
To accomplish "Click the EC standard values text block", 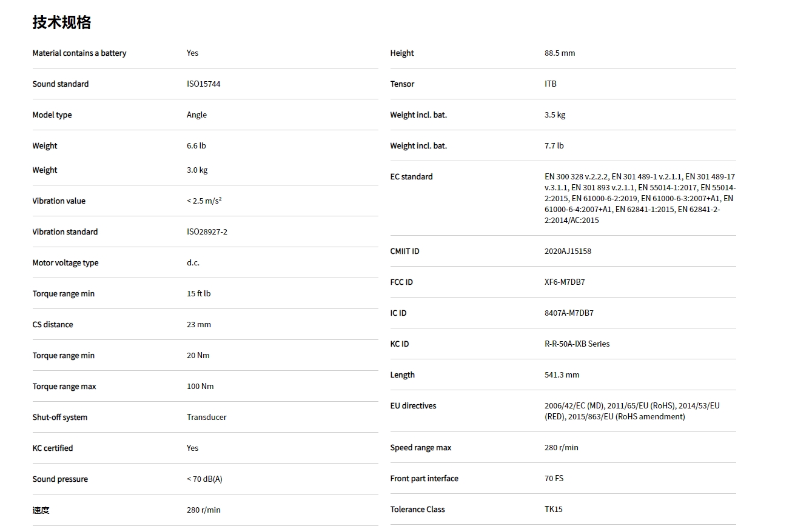I will click(x=639, y=199).
